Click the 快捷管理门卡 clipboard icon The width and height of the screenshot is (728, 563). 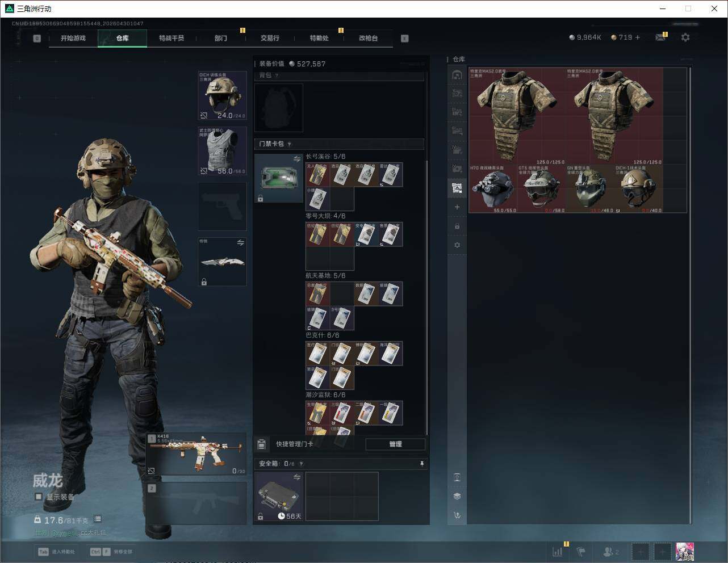click(x=262, y=444)
